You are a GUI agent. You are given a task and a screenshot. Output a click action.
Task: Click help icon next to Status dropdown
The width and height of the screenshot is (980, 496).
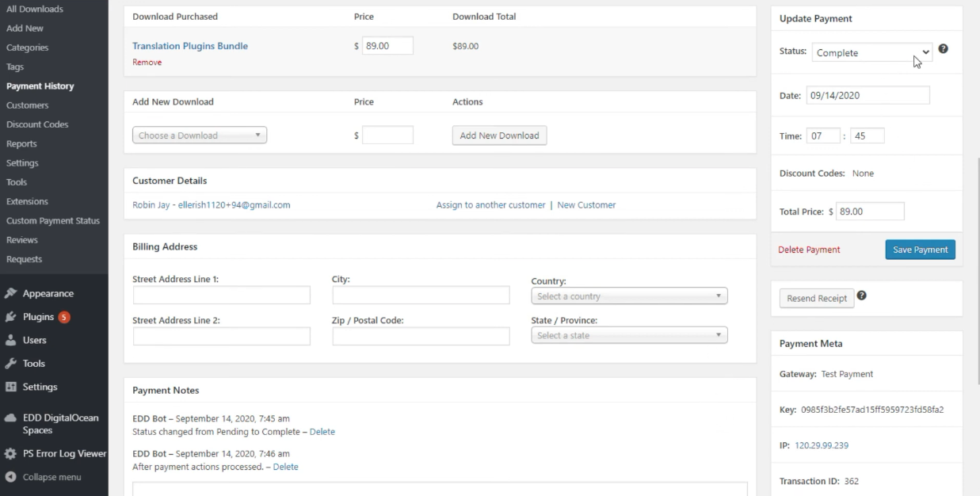pos(943,49)
